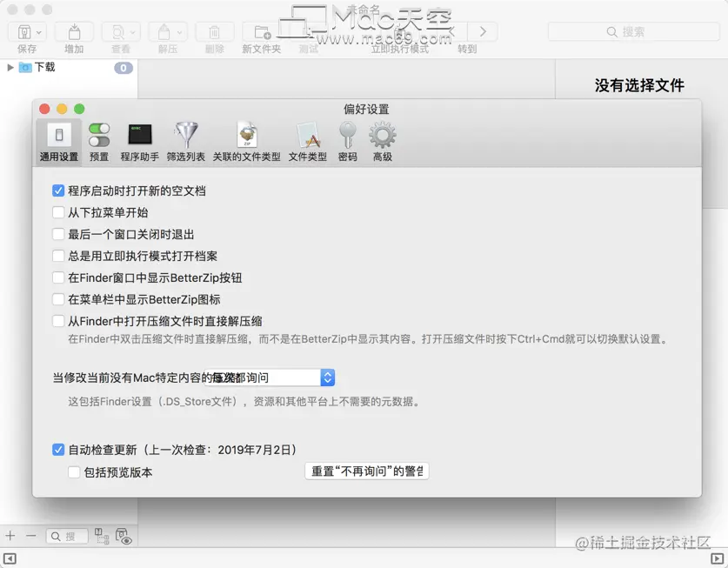This screenshot has width=728, height=568.
Task: Click the preview eye icon in bottom bar
Action: pos(124,536)
